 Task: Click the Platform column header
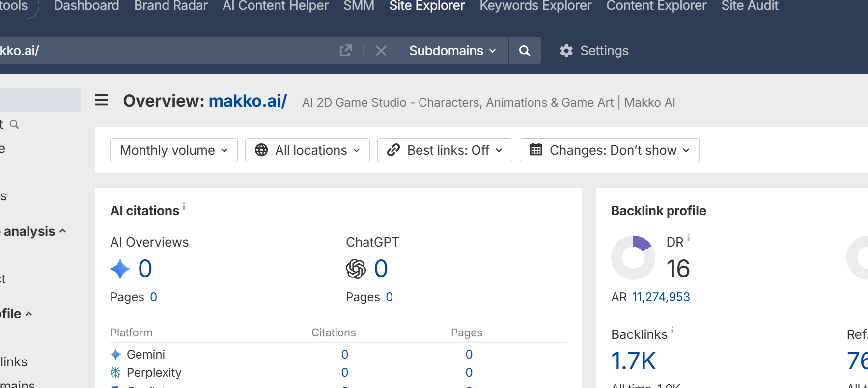coord(131,333)
